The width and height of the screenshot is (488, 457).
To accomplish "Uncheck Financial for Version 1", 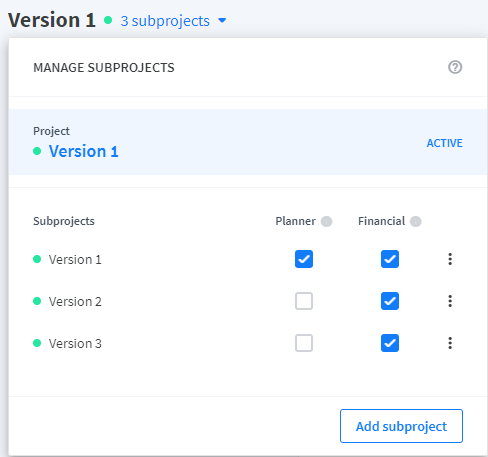I will point(390,259).
